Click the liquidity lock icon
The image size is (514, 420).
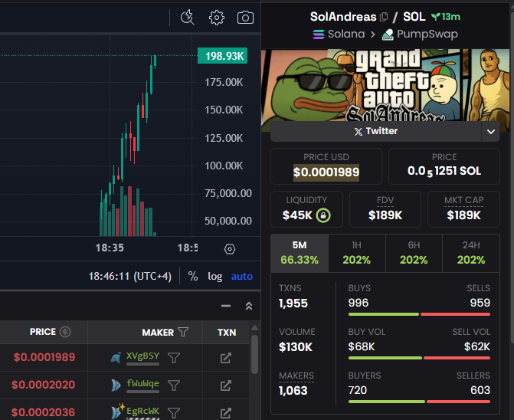[323, 215]
